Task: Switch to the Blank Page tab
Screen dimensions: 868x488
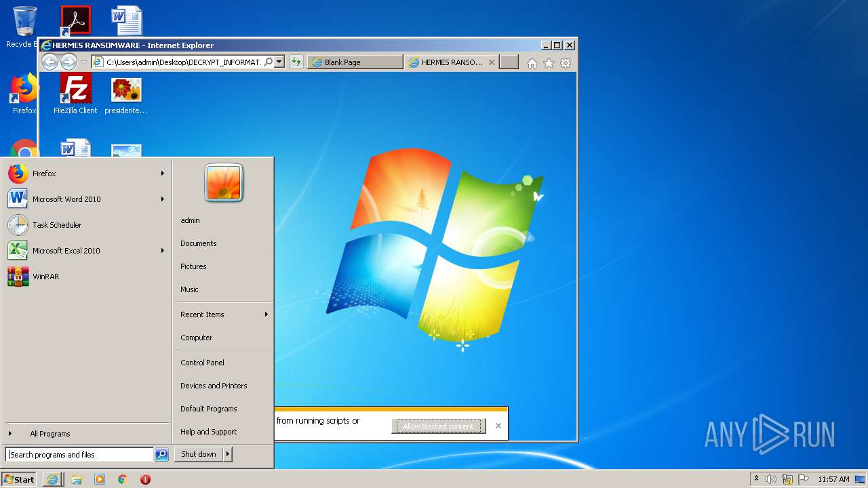Action: 355,62
